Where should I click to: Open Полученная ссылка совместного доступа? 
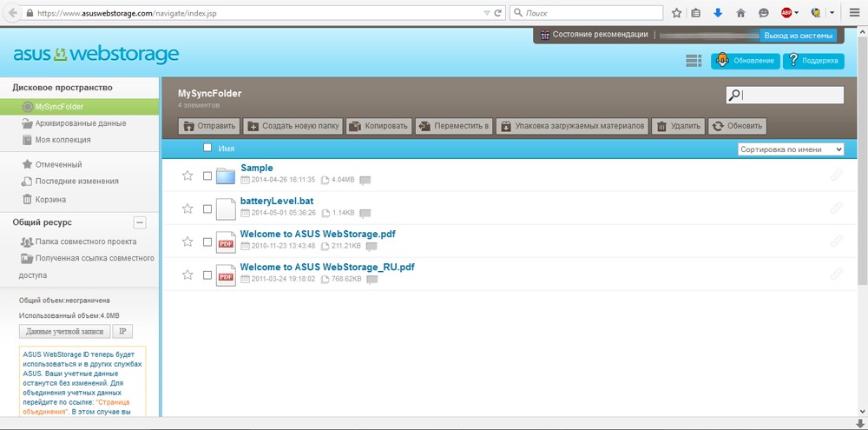coord(86,267)
